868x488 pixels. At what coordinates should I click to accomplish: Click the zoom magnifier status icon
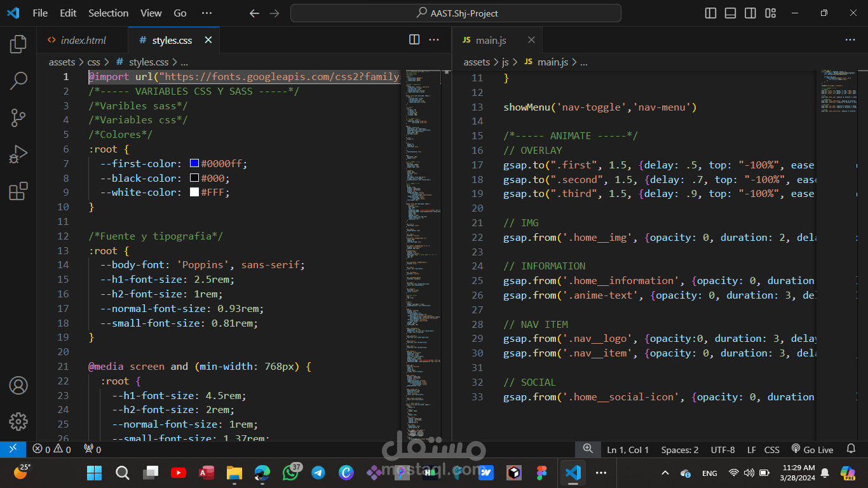588,449
